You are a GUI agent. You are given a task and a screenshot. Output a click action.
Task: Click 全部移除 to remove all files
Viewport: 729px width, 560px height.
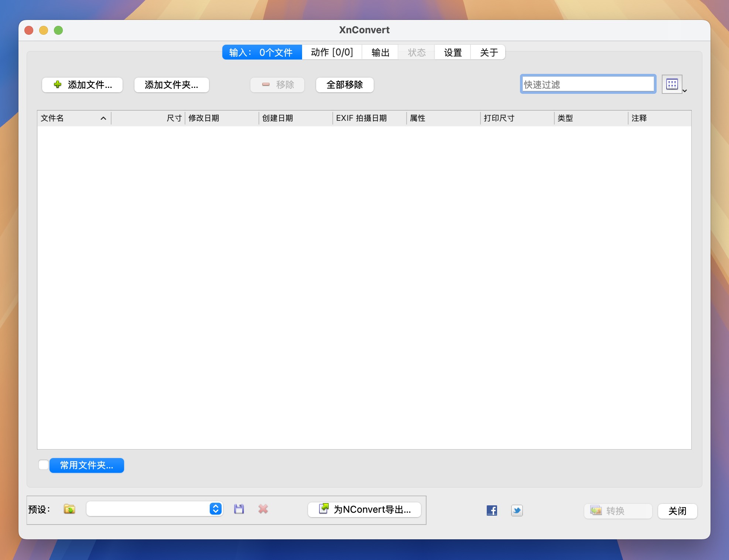pyautogui.click(x=345, y=84)
